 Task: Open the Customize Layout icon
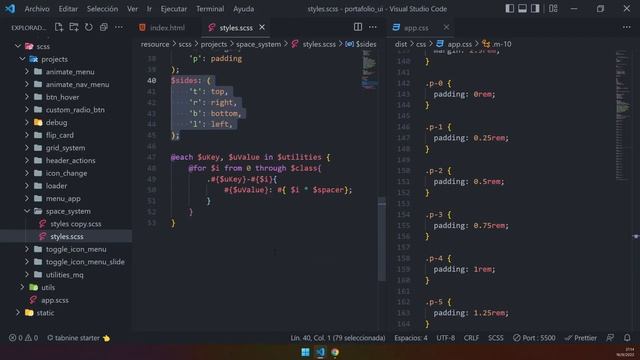pyautogui.click(x=553, y=9)
